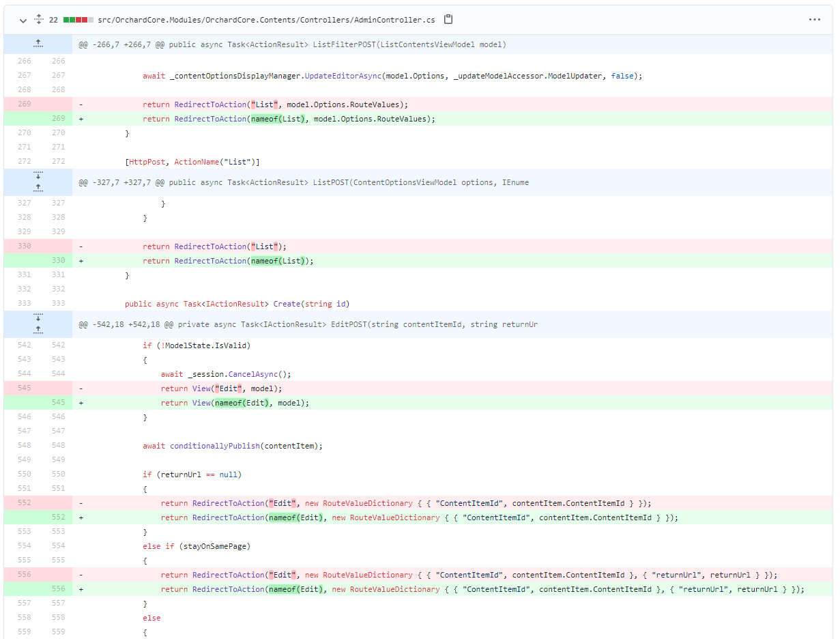Select removed line number 330
Viewport: 840px width, 639px height.
[x=24, y=246]
